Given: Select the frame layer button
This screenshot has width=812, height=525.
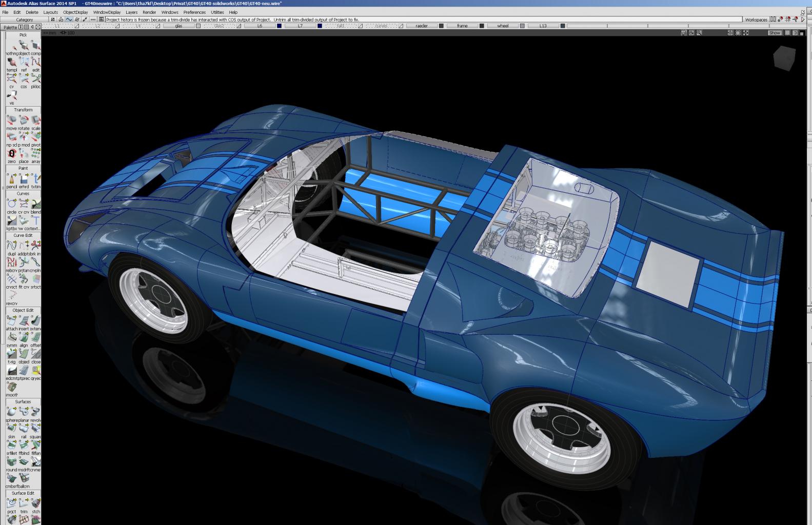Looking at the screenshot, I should (462, 26).
